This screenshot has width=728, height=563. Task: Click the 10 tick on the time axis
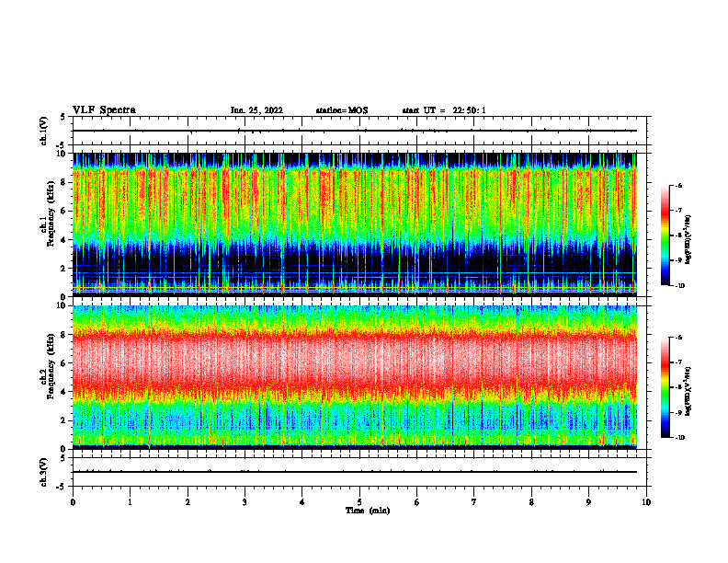click(646, 502)
